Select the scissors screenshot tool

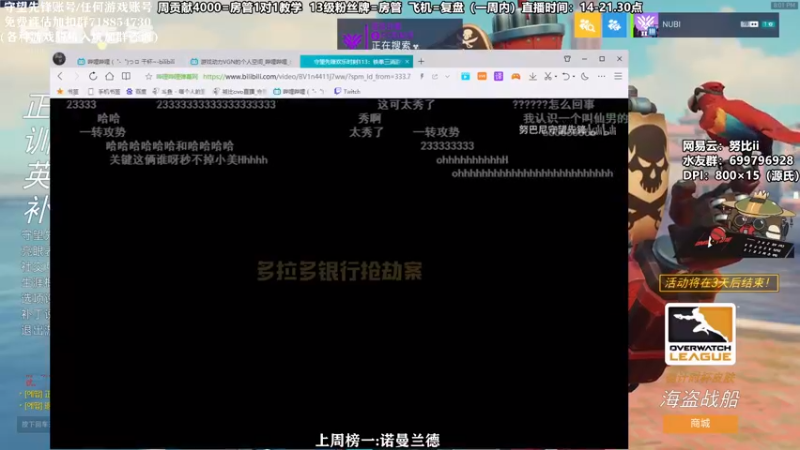(x=547, y=76)
